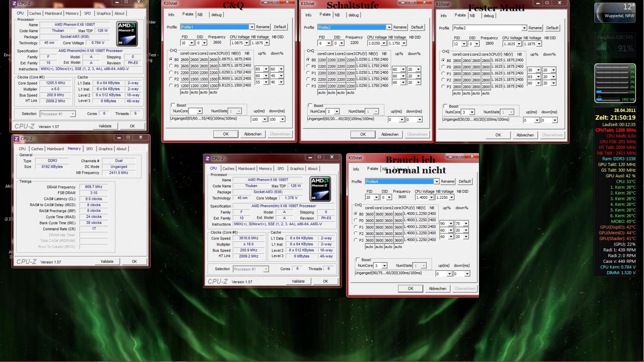
Task: Open the Profile1 profile dropdown
Action: pos(252,27)
